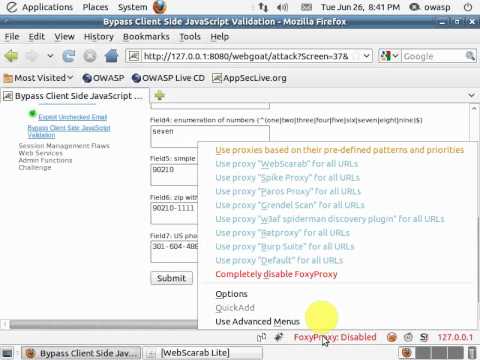
Task: Click the stop loading icon
Action: [90, 56]
